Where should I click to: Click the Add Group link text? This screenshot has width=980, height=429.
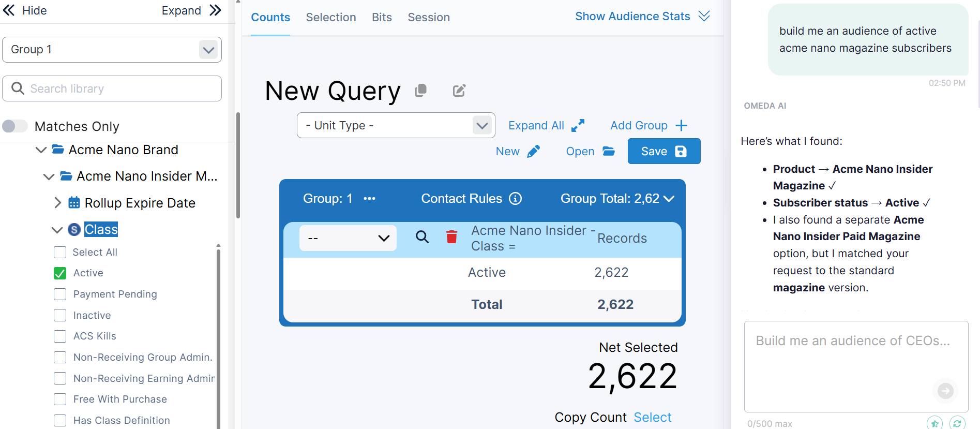pos(639,125)
